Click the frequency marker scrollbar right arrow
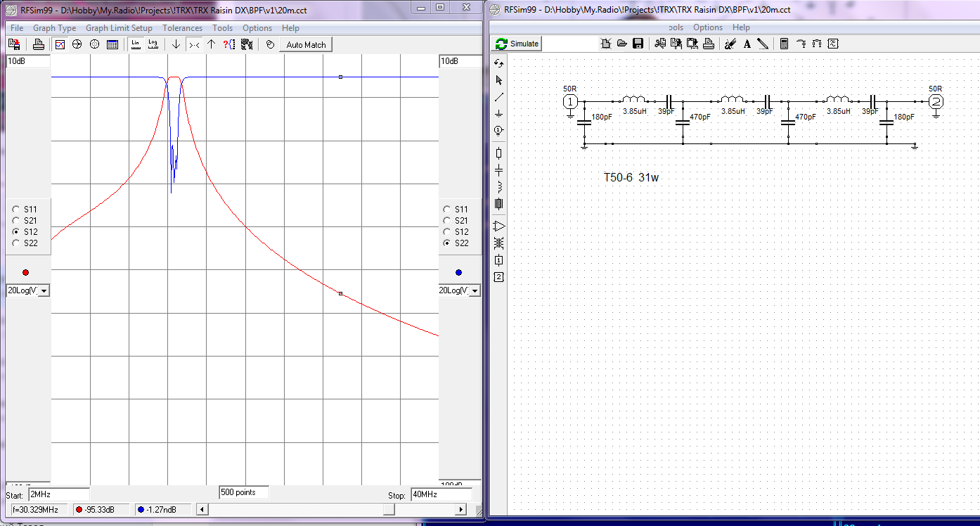The image size is (980, 526). click(462, 510)
